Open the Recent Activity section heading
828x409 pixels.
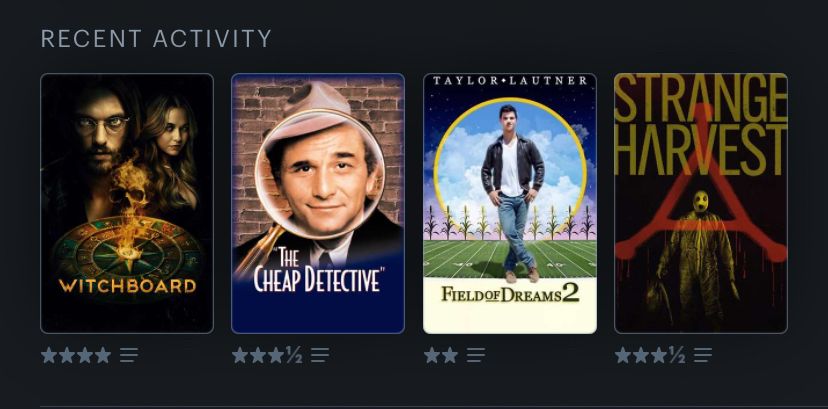click(x=156, y=39)
